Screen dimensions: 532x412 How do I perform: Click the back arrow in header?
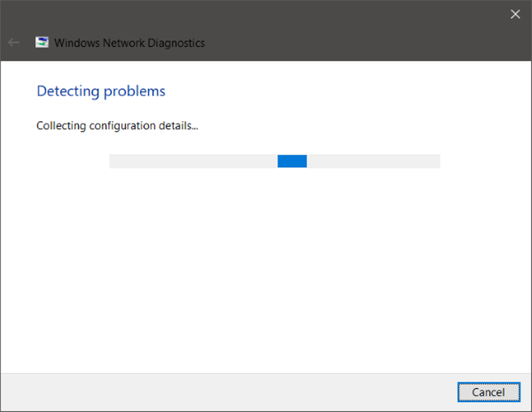pyautogui.click(x=14, y=43)
